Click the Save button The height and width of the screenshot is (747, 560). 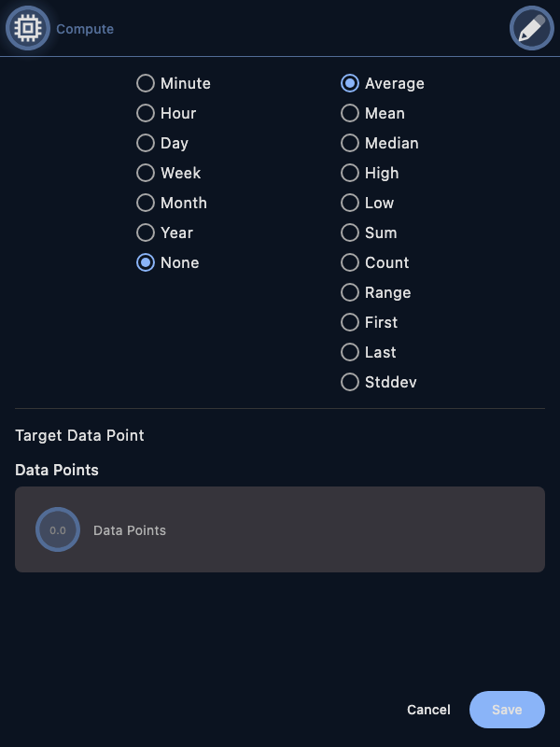tap(507, 710)
